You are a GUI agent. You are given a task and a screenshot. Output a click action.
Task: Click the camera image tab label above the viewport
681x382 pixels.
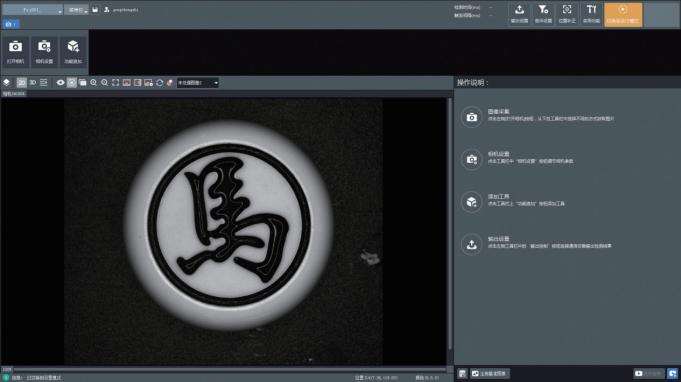pyautogui.click(x=14, y=94)
